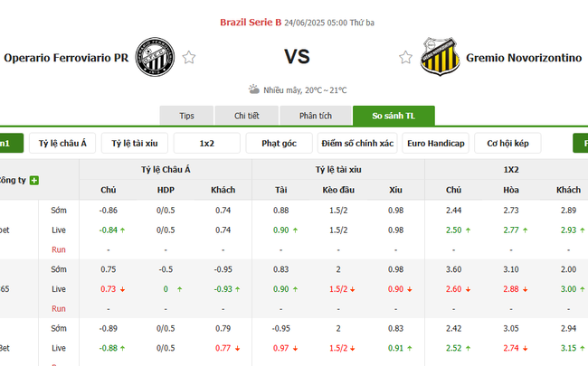Open the Tips tab
The height and width of the screenshot is (366, 588).
click(x=186, y=116)
